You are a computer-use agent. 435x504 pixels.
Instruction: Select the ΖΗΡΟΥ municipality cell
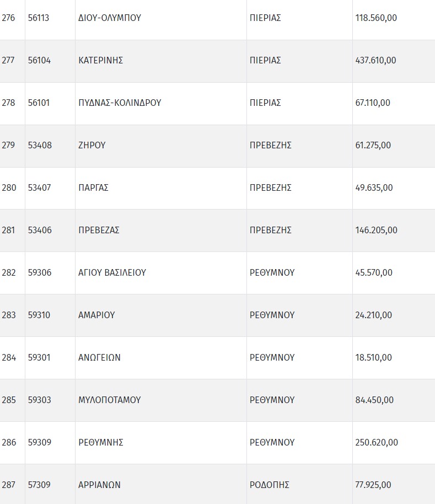click(x=92, y=145)
